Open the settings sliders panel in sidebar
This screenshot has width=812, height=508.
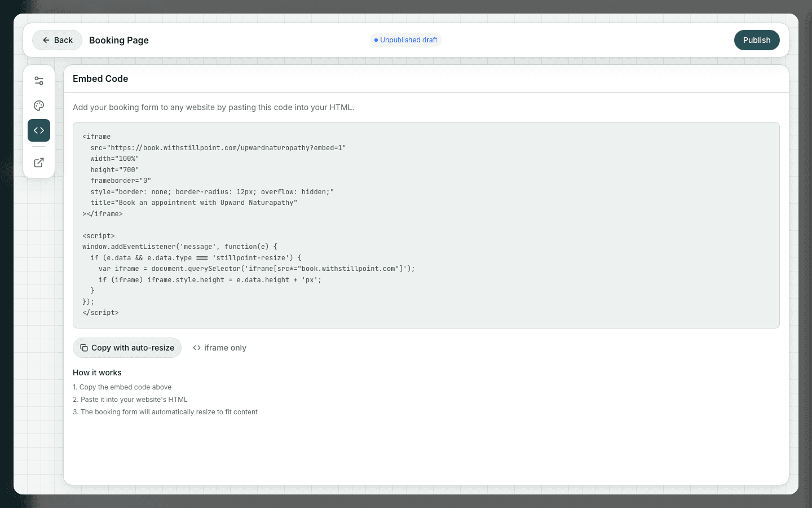click(39, 81)
